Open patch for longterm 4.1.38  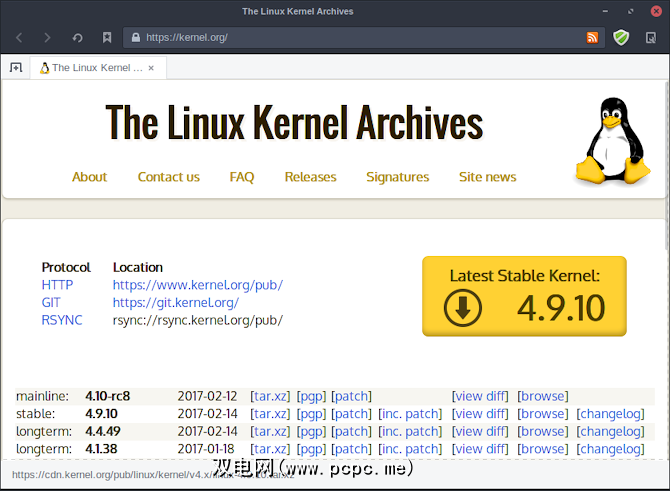tap(351, 450)
